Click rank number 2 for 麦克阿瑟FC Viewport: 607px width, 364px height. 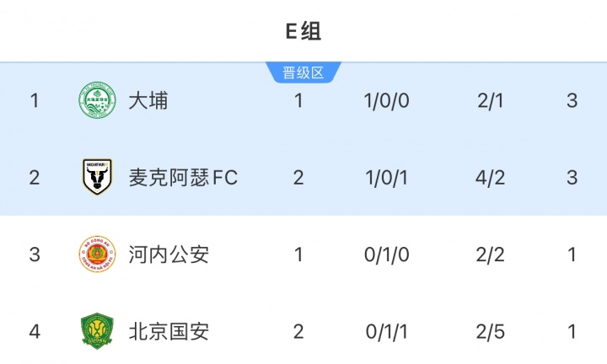pos(35,178)
